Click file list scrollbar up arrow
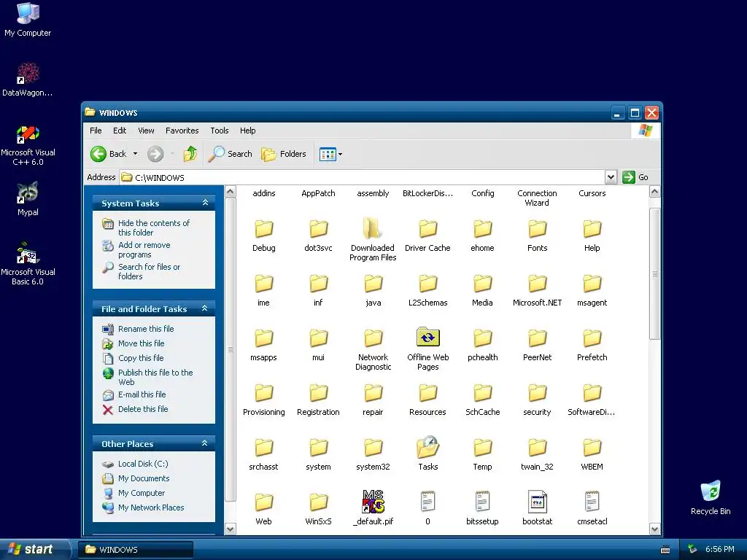This screenshot has width=747, height=560. coord(654,192)
